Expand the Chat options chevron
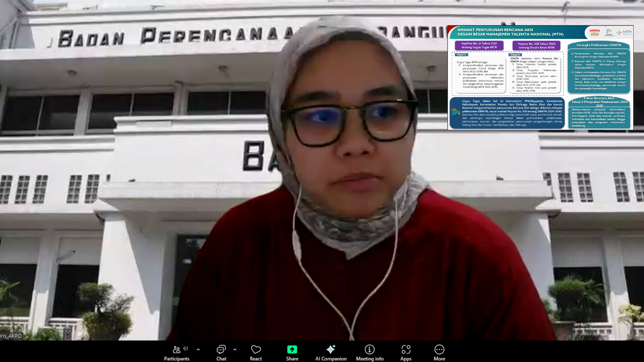The height and width of the screenshot is (362, 644). coord(235,350)
